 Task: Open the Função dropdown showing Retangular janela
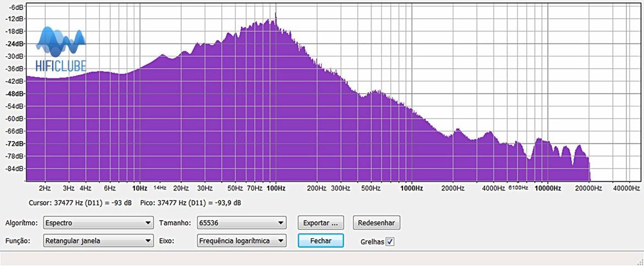click(x=98, y=241)
